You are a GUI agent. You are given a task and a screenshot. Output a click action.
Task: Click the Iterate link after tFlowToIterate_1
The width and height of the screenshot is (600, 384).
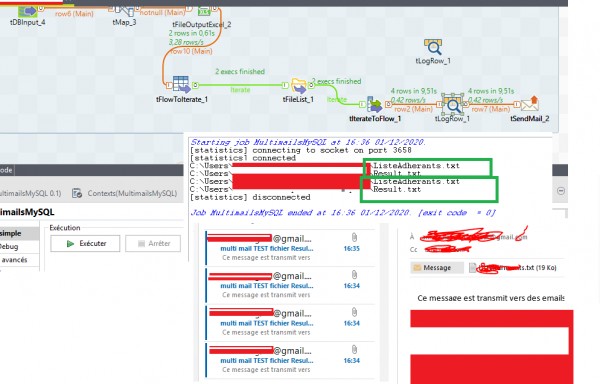[x=240, y=90]
